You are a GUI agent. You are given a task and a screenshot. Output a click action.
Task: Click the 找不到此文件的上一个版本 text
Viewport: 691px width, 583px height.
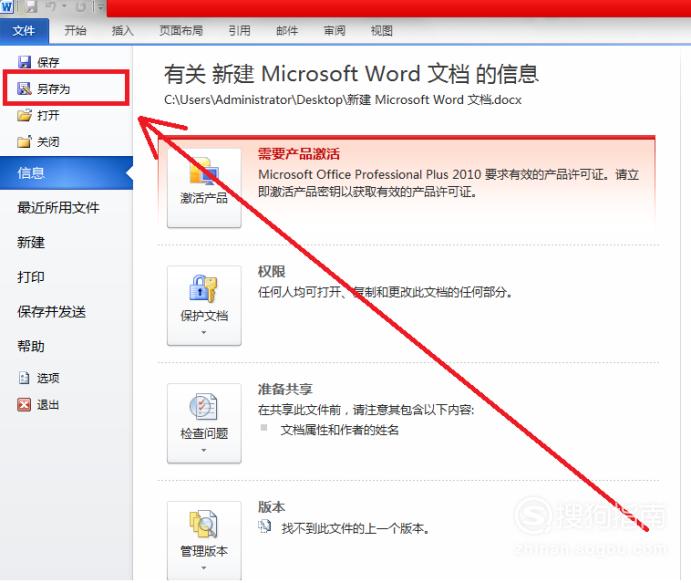[x=355, y=528]
